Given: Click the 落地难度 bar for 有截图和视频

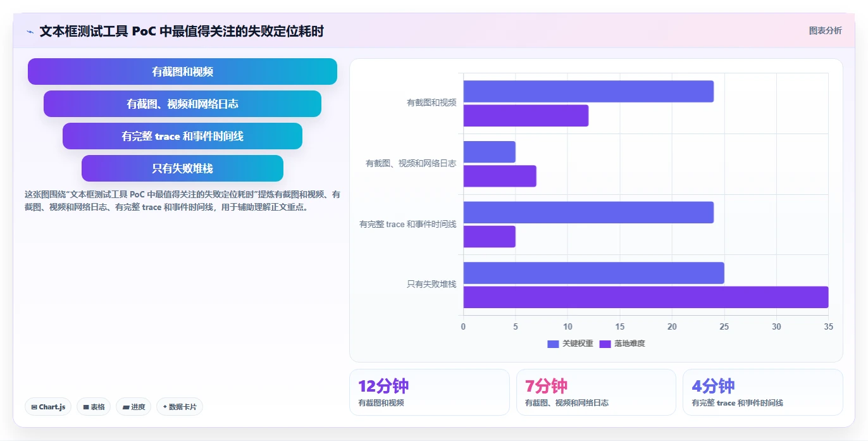Looking at the screenshot, I should tap(526, 116).
